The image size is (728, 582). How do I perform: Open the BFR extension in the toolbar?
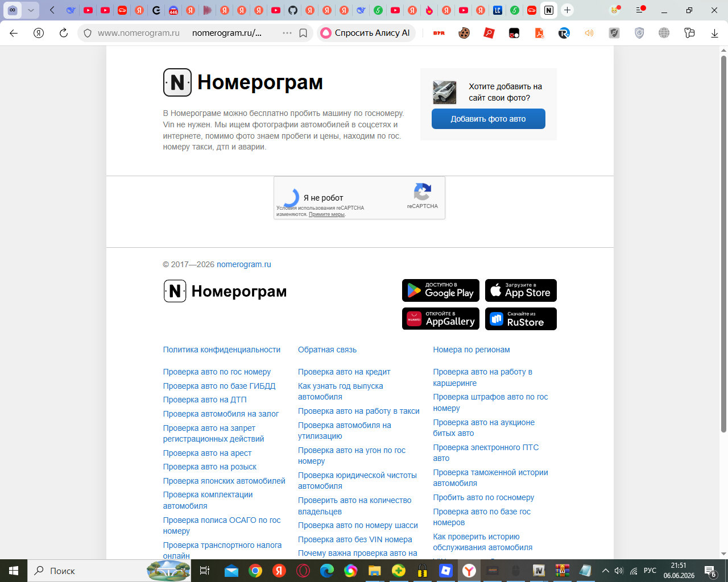[439, 33]
